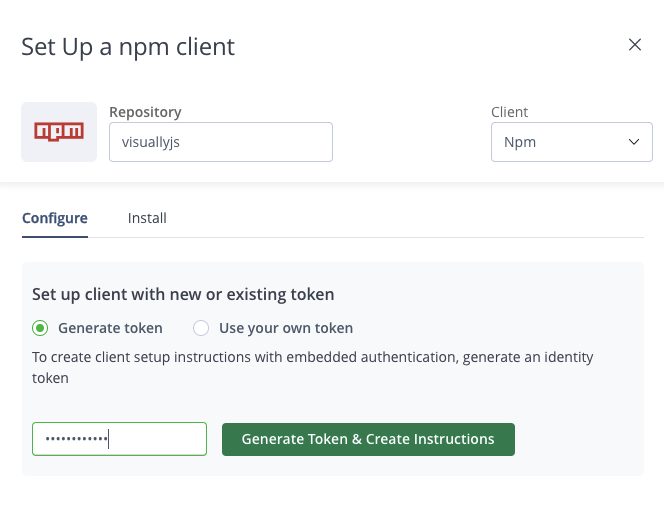Close the Set Up a npm client dialog
This screenshot has width=664, height=508.
(x=634, y=45)
